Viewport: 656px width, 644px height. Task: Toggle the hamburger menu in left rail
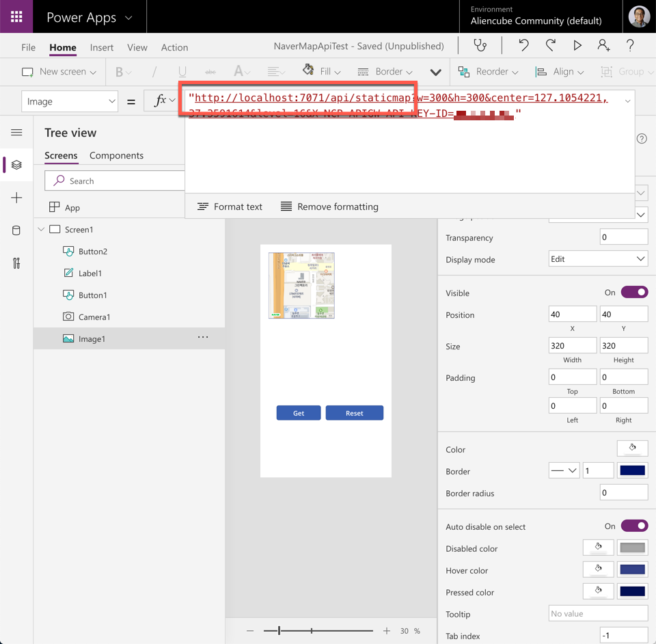click(16, 133)
